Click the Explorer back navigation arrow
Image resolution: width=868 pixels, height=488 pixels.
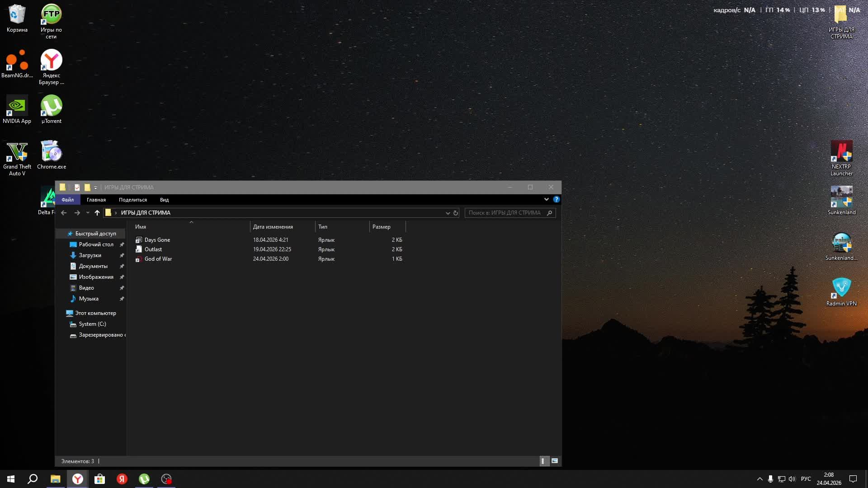point(64,213)
